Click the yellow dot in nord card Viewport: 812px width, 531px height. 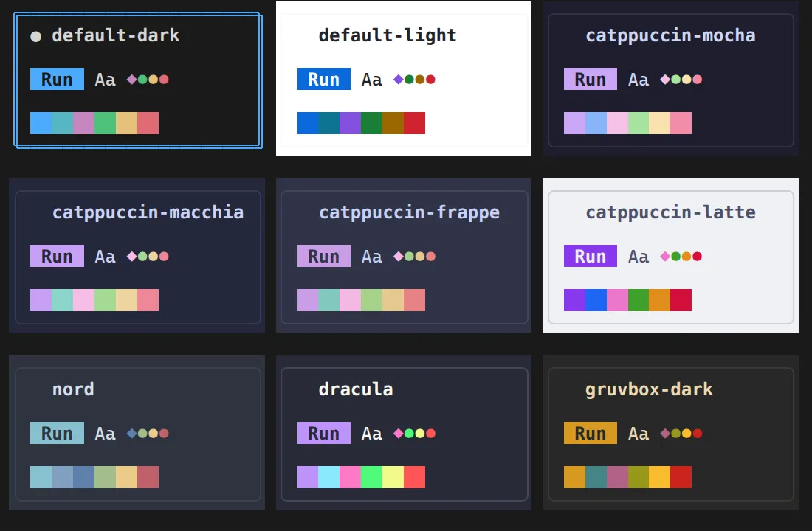click(x=154, y=433)
